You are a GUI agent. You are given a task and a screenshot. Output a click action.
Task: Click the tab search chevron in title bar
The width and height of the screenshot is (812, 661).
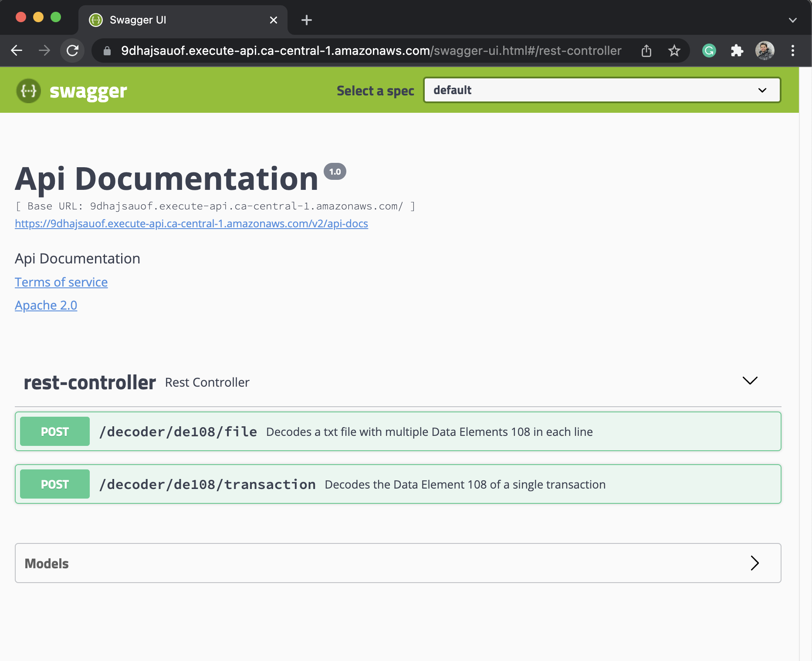coord(793,20)
